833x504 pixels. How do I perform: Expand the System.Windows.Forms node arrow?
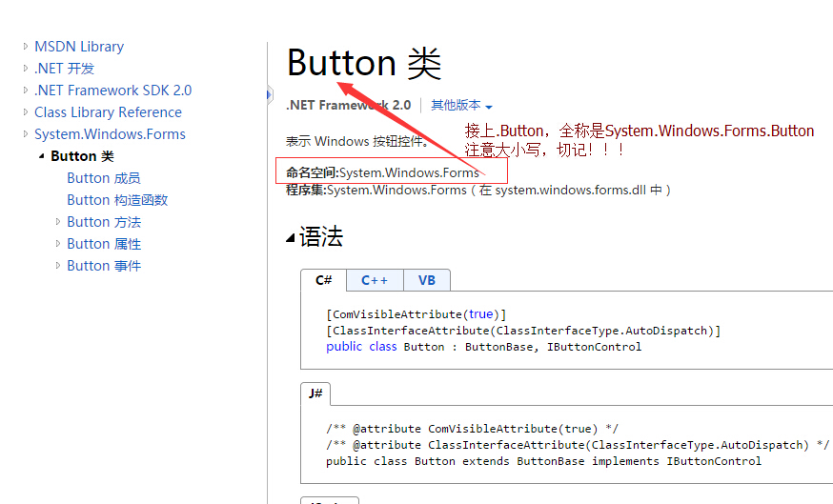[25, 133]
